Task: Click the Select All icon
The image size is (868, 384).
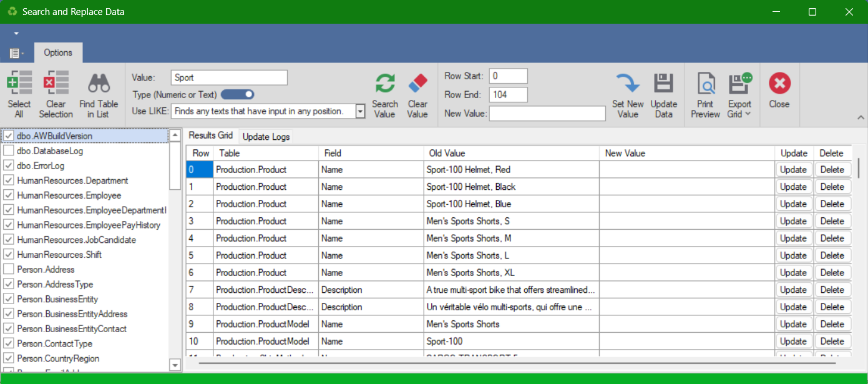Action: (x=19, y=82)
